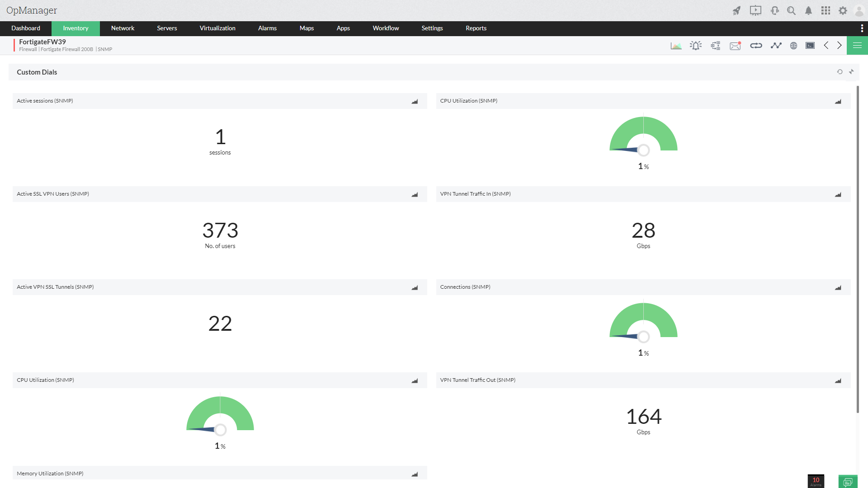Refresh the Custom Dials widget
This screenshot has height=488, width=868.
pyautogui.click(x=840, y=72)
